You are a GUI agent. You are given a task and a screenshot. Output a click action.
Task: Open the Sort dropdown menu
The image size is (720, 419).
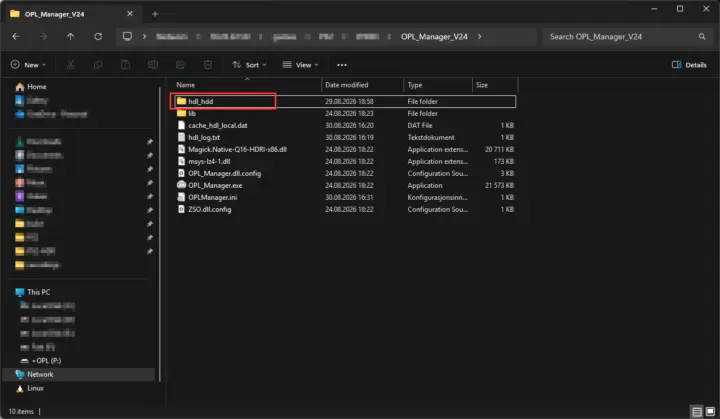[x=249, y=65]
